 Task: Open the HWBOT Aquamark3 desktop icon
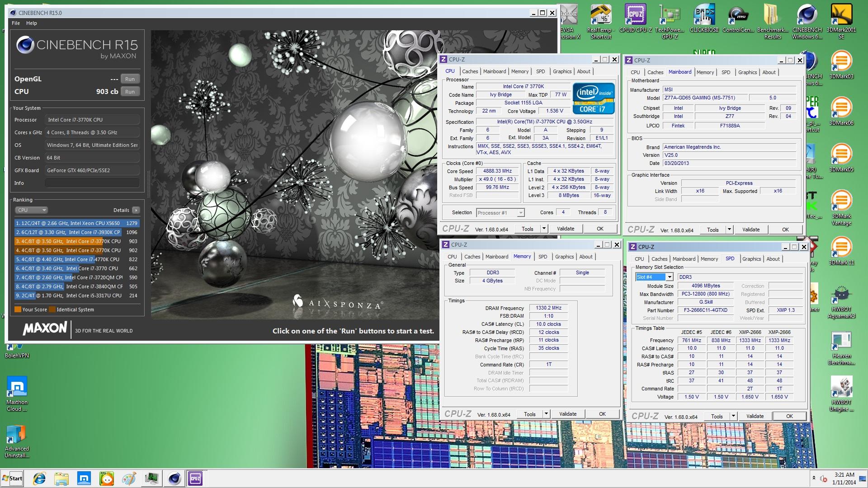841,302
